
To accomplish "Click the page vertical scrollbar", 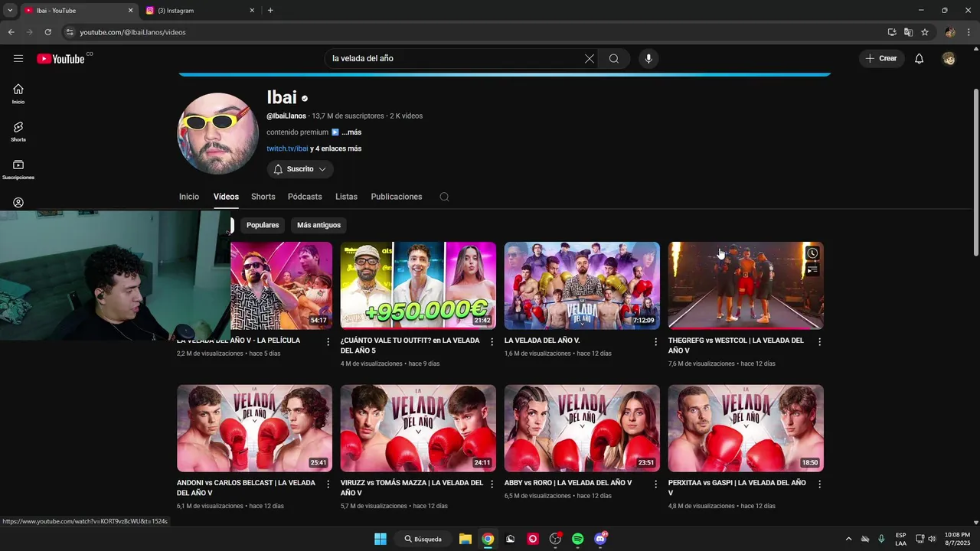I will click(975, 172).
